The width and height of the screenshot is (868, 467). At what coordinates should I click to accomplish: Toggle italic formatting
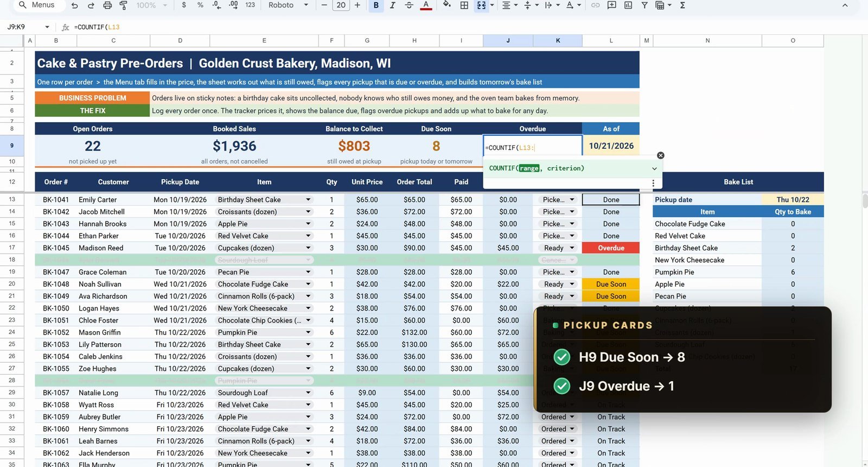[392, 5]
